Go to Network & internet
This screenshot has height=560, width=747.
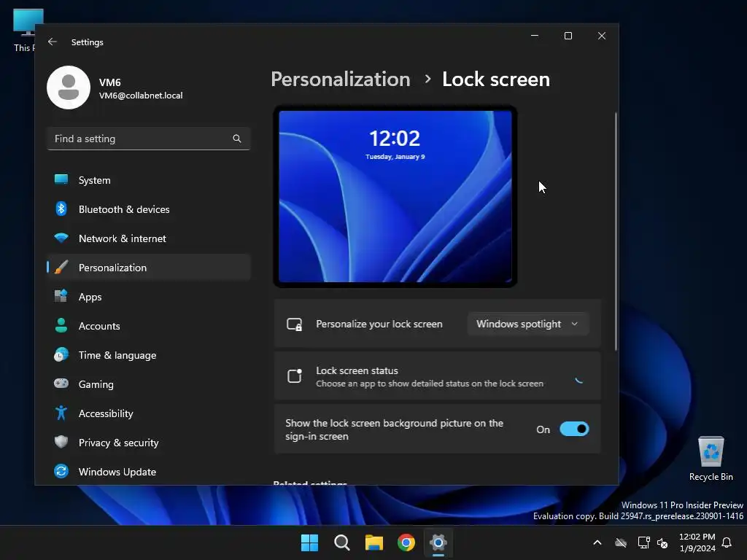click(x=149, y=238)
